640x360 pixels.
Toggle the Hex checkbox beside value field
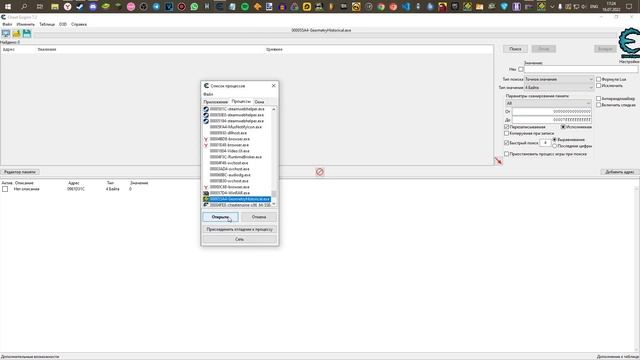521,69
